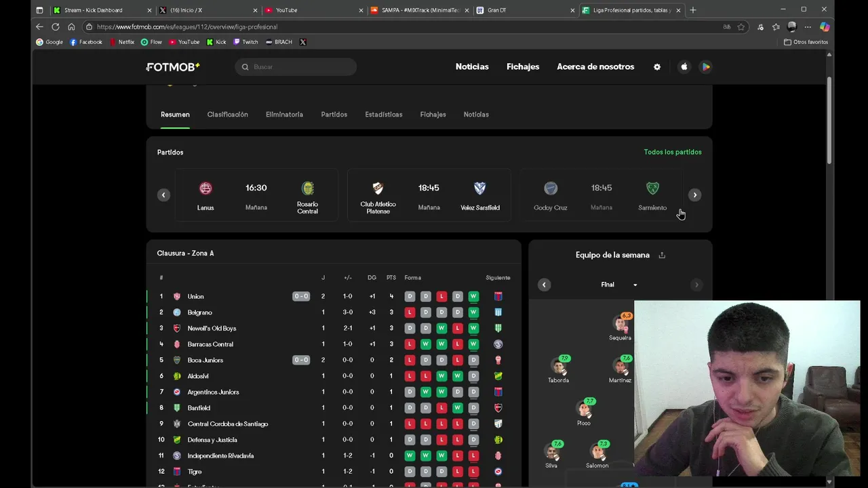Click Todos los partidos link
Image resolution: width=868 pixels, height=488 pixels.
673,152
